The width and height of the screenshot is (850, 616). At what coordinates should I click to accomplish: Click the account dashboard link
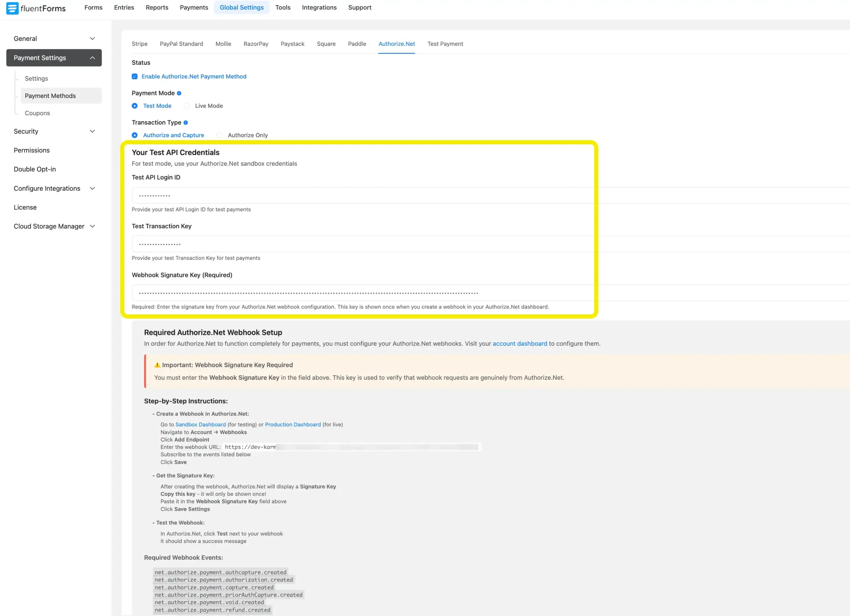click(x=520, y=344)
